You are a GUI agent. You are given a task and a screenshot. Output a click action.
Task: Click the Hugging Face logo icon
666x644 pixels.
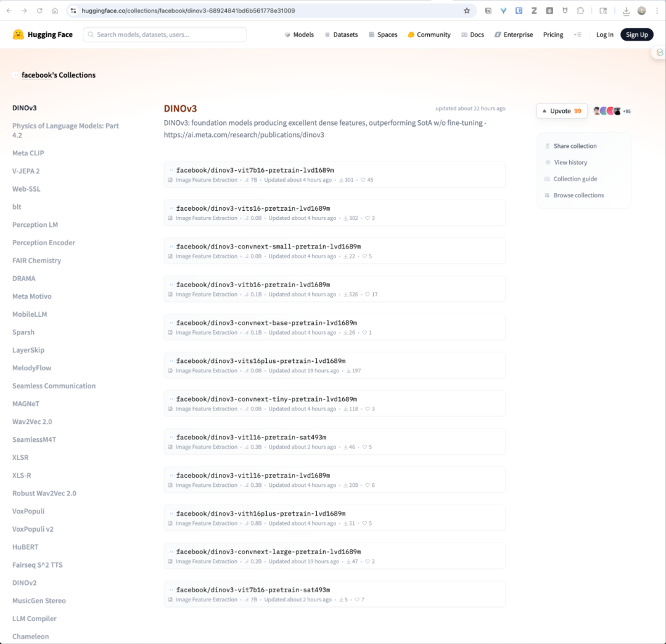pos(18,35)
